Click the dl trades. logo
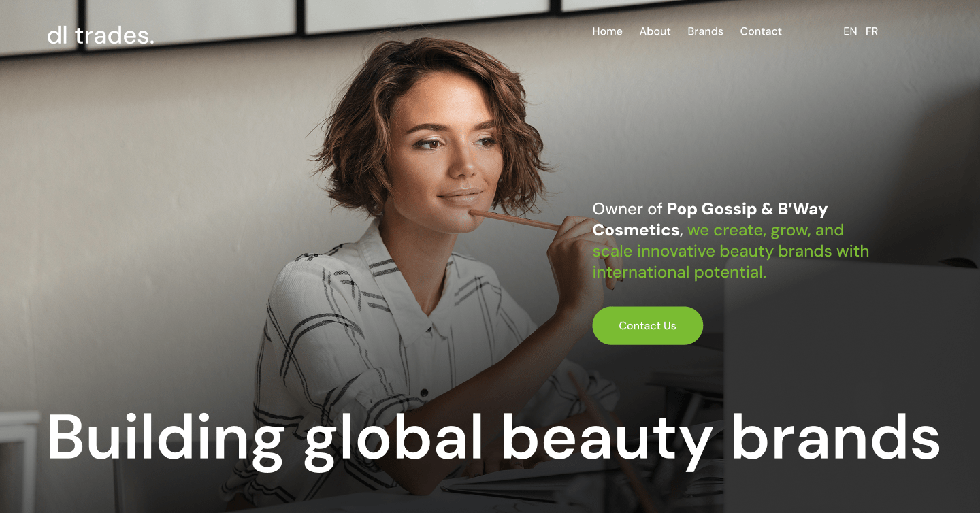 101,34
